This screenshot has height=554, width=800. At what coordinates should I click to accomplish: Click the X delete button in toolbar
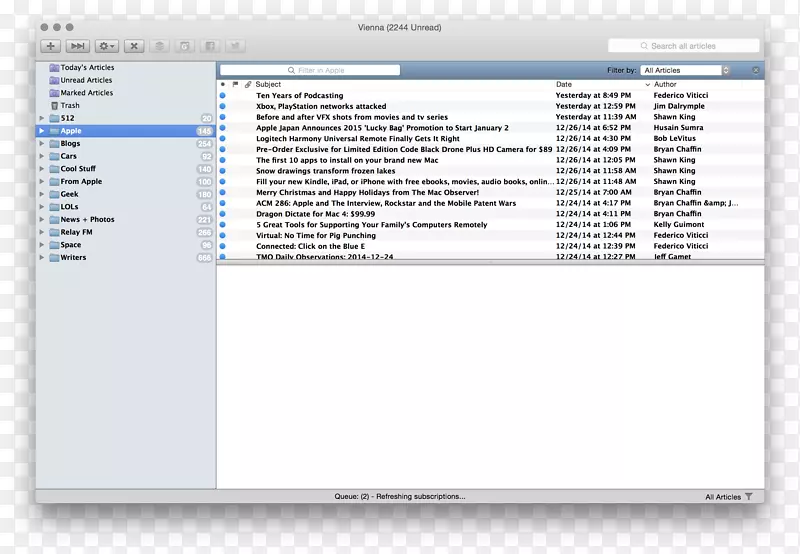[x=134, y=46]
